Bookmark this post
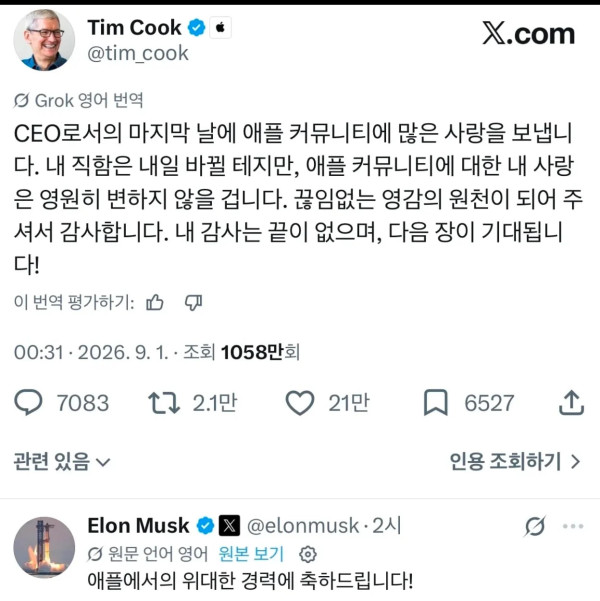The image size is (600, 601). point(436,402)
